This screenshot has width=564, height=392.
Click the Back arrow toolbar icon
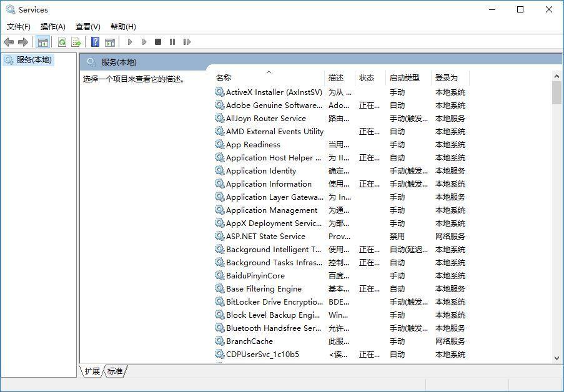(x=9, y=42)
